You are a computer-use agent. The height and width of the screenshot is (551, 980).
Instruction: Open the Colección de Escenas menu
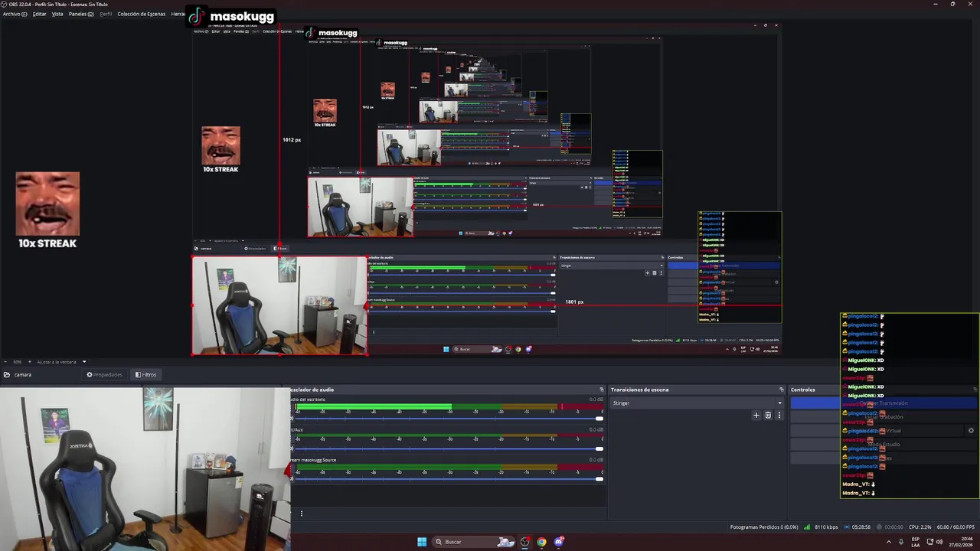point(141,14)
